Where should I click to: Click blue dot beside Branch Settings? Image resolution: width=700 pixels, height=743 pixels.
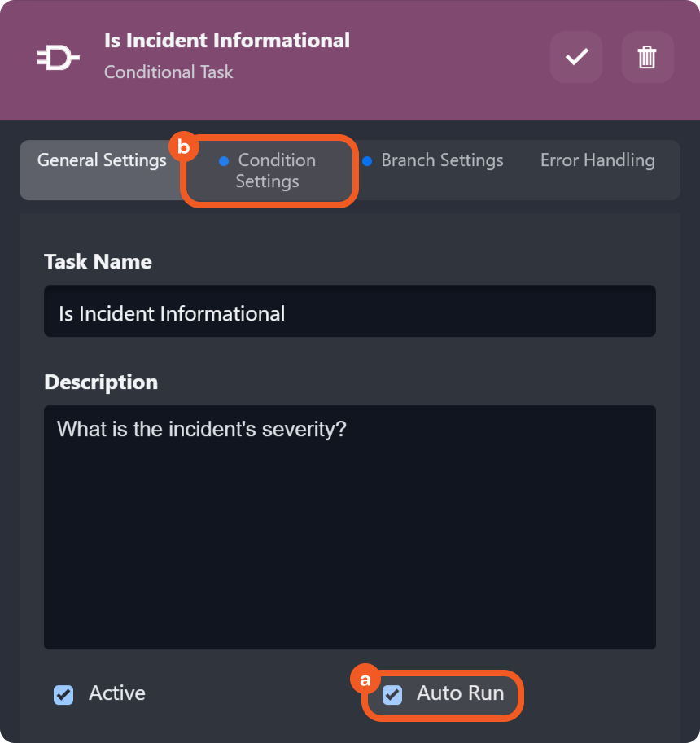pos(366,161)
